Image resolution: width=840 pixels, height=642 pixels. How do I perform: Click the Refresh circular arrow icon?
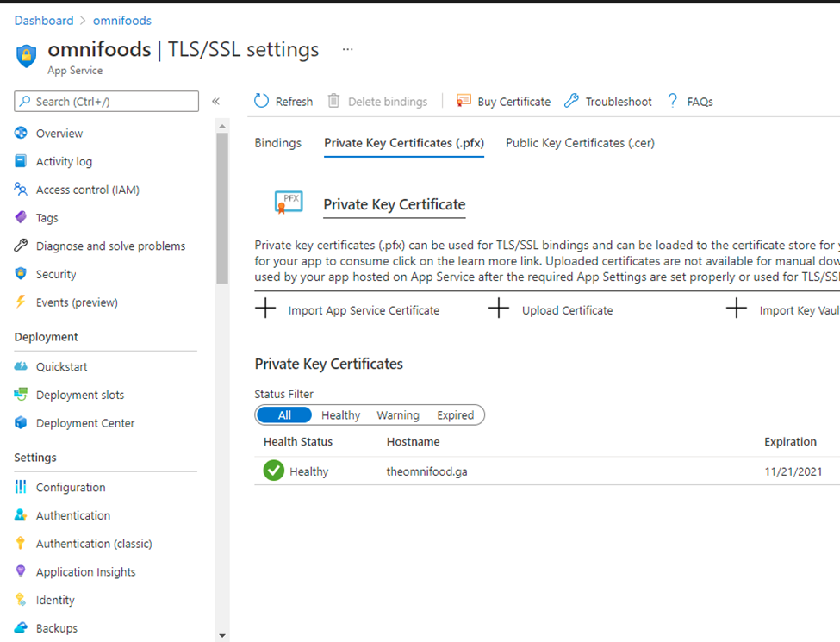coord(261,101)
